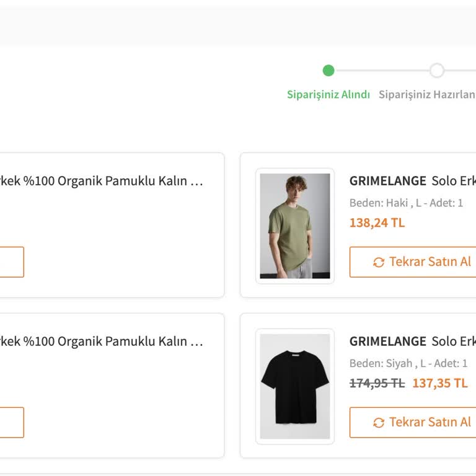Click the 138,24 TL price
Viewport: 476px width, 476px height.
click(377, 223)
